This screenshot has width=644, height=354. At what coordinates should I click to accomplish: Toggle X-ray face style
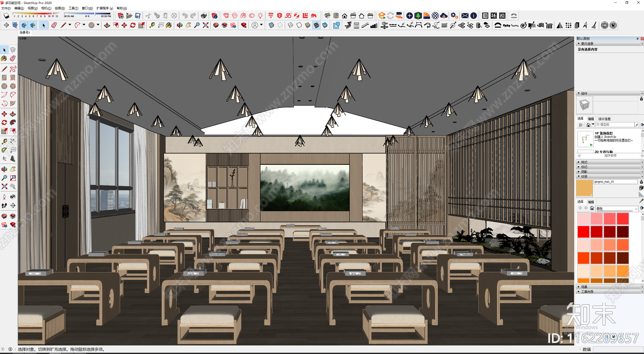pyautogui.click(x=271, y=25)
